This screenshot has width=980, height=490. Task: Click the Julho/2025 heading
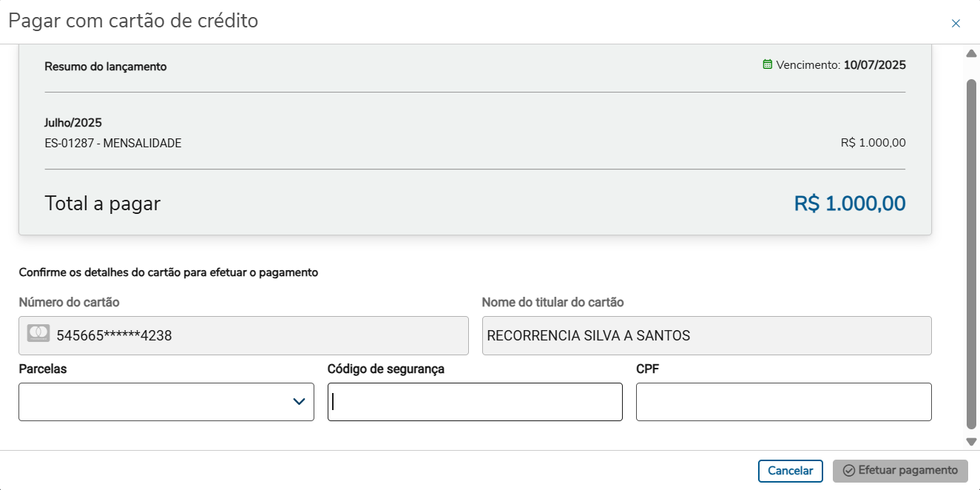(73, 123)
